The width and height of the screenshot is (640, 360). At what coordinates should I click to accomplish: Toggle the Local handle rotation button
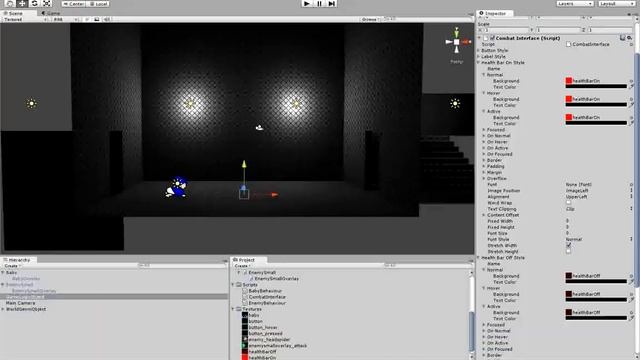pos(98,4)
